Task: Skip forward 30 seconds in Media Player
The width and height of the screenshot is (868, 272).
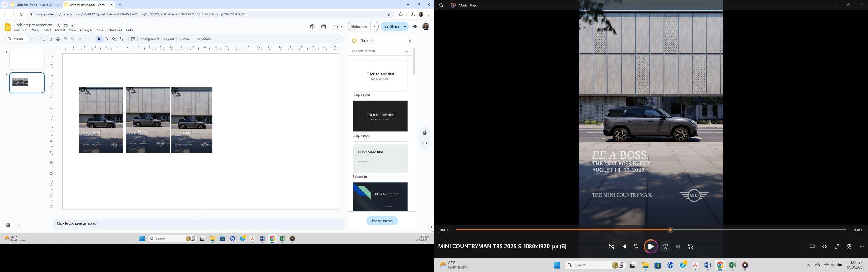Action: 665,247
